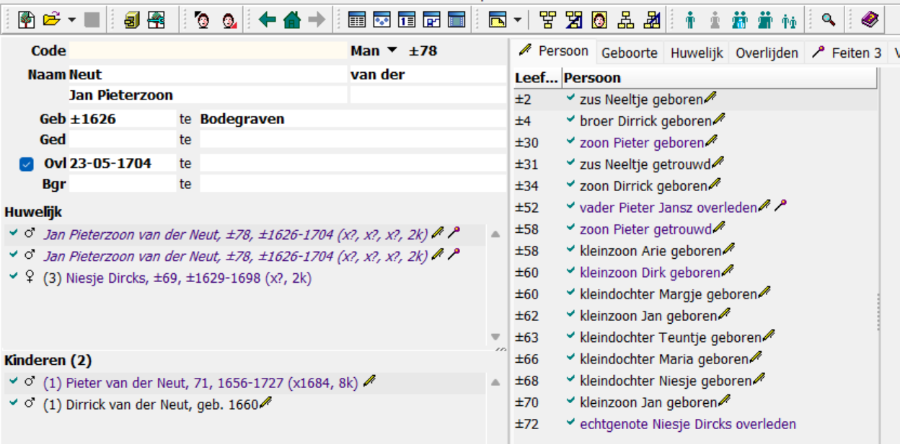Toggle the checkbox next to Ovl

coord(27,163)
